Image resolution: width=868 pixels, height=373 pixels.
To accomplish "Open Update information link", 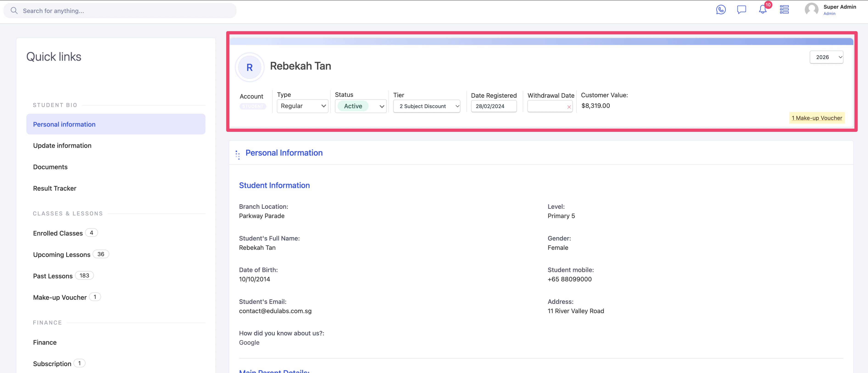I will coord(62,145).
